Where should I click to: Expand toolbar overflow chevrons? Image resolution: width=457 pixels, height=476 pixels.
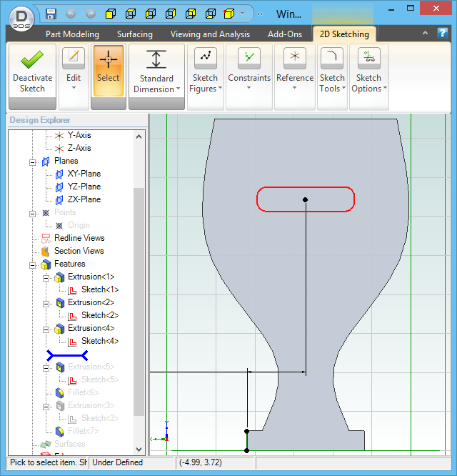(x=261, y=14)
